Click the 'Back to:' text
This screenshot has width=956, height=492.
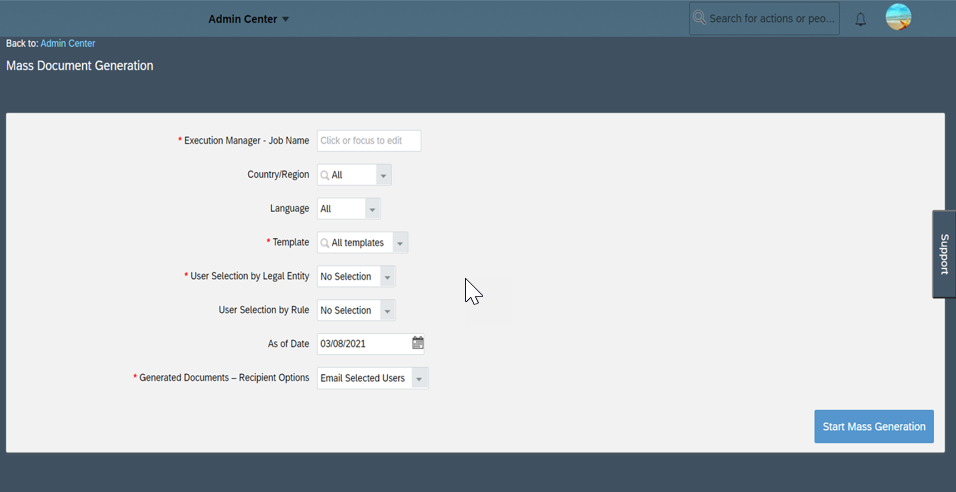(22, 43)
